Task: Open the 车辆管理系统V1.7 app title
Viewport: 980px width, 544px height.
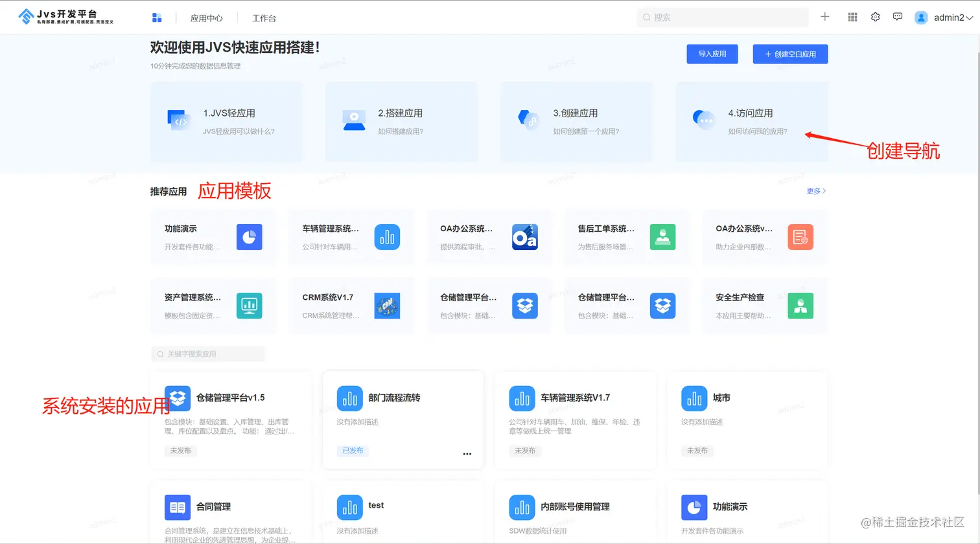Action: [576, 398]
